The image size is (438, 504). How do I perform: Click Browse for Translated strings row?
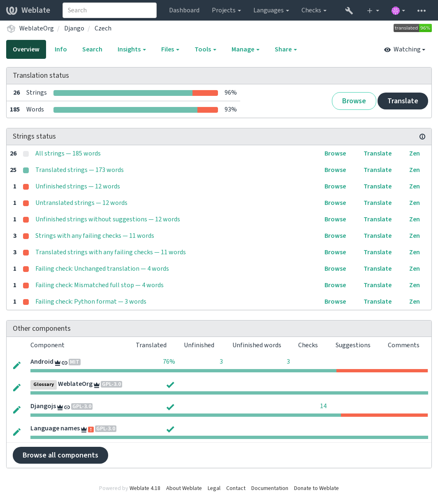(x=335, y=170)
